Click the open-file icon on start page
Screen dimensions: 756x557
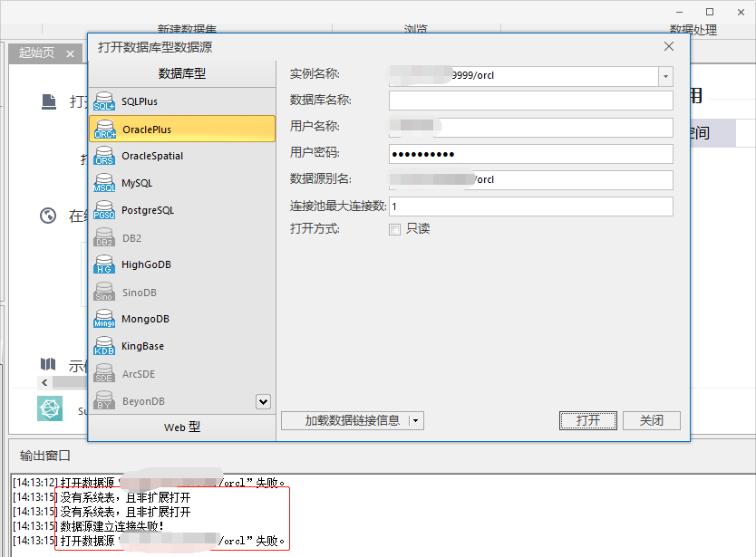(x=49, y=101)
